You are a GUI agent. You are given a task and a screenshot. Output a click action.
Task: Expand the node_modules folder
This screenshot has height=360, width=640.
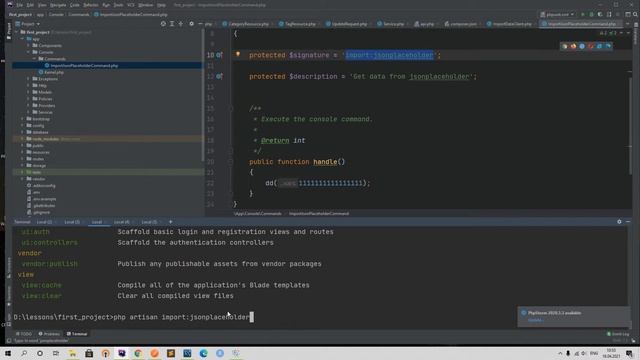tap(22, 139)
